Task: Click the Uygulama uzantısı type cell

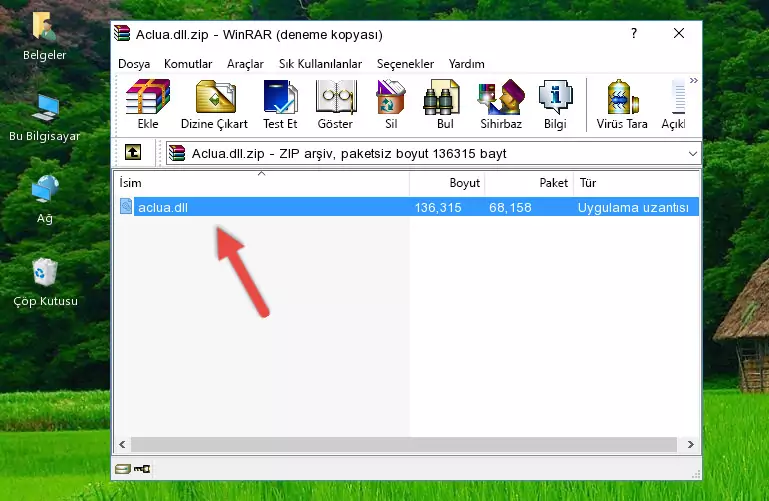Action: pyautogui.click(x=633, y=207)
